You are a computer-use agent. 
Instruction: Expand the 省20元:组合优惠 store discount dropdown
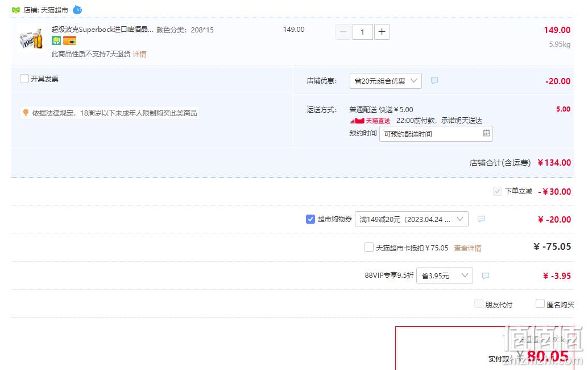386,81
